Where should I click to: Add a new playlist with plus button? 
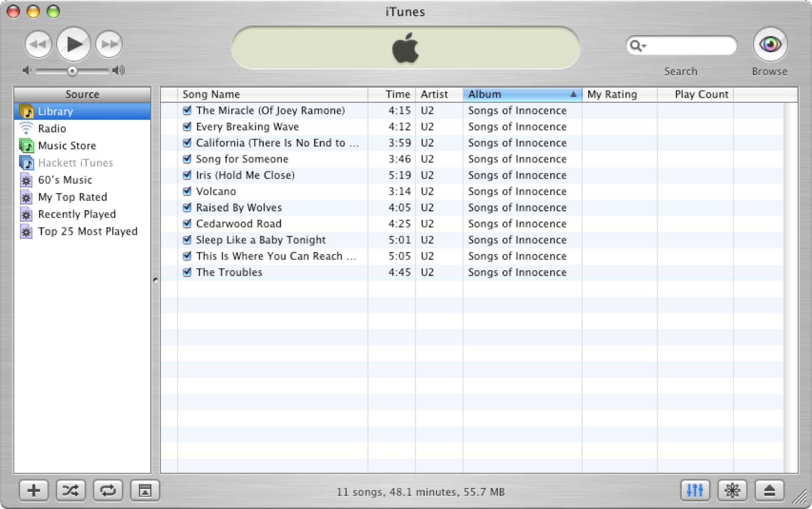coord(34,491)
